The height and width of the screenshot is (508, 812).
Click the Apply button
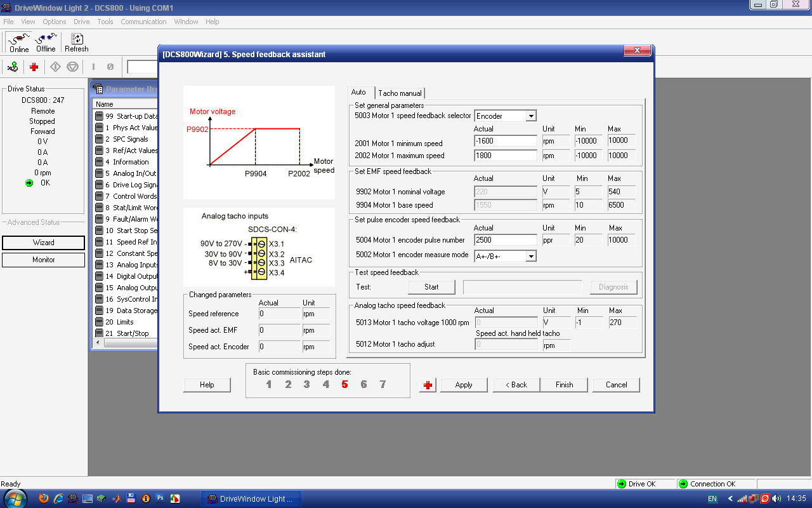[x=464, y=385]
